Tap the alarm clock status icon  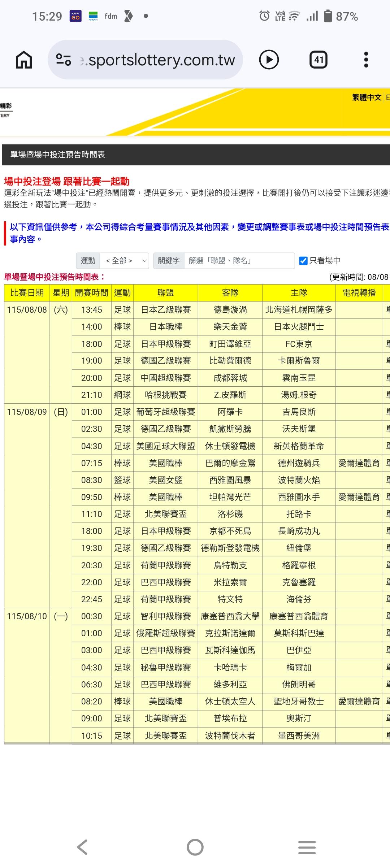click(x=264, y=16)
